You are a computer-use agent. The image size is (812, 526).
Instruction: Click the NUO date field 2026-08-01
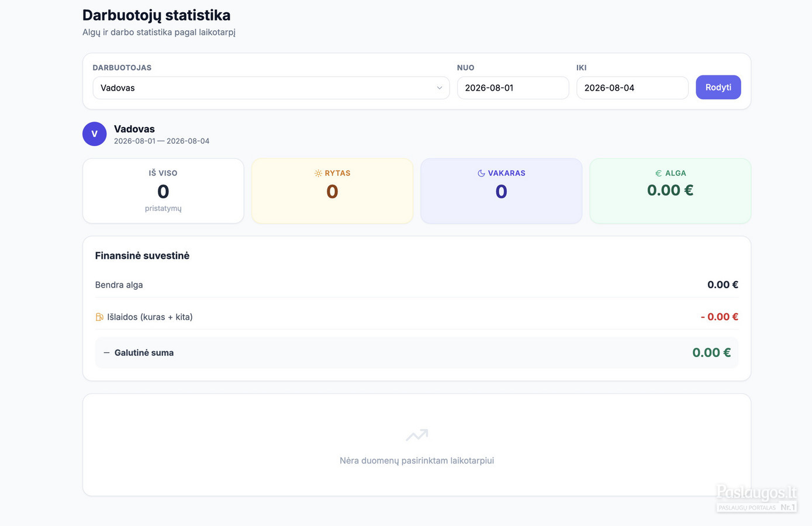coord(513,88)
